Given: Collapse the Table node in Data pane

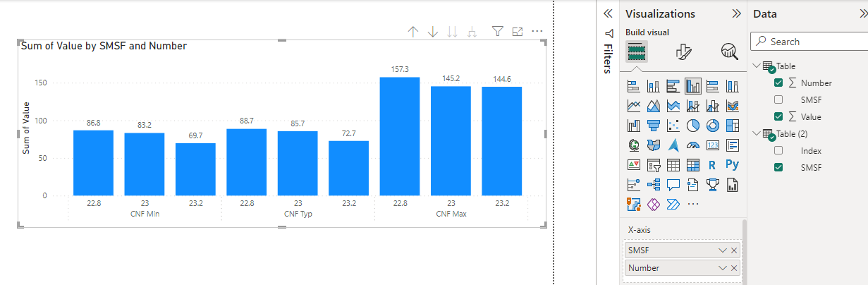Looking at the screenshot, I should 757,66.
